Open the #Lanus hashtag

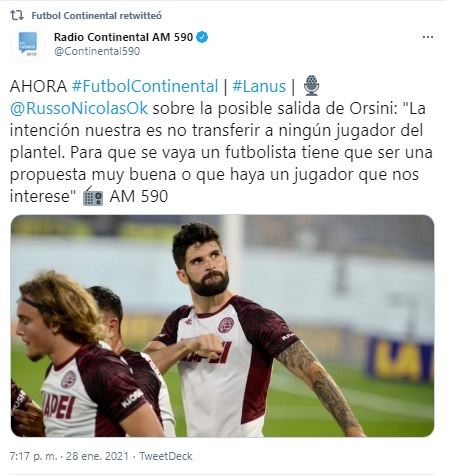pos(259,86)
